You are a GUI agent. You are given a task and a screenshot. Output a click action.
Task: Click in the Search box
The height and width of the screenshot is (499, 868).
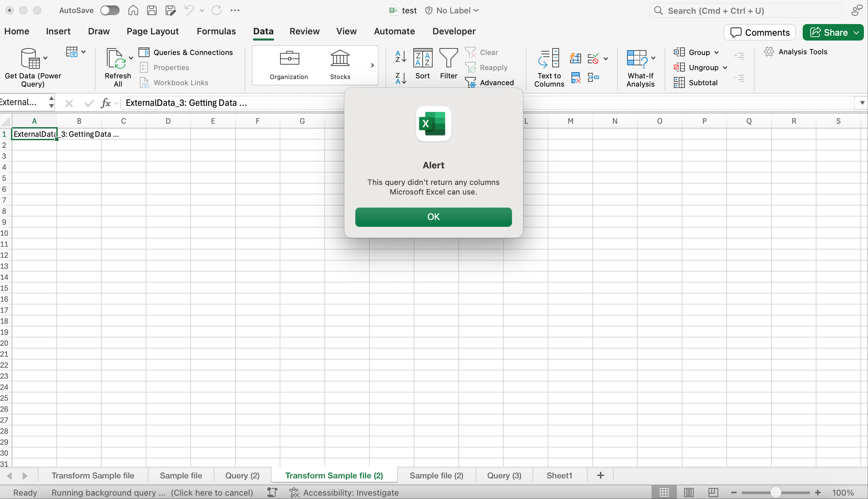745,11
